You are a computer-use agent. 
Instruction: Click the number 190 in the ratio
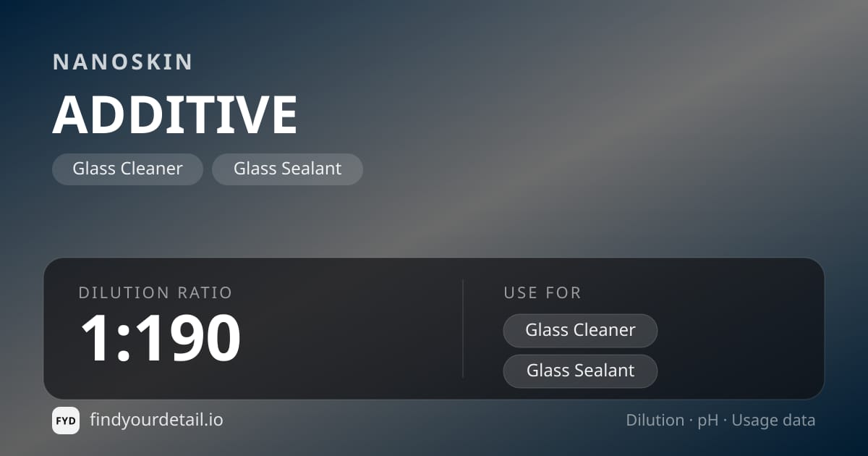(188, 338)
